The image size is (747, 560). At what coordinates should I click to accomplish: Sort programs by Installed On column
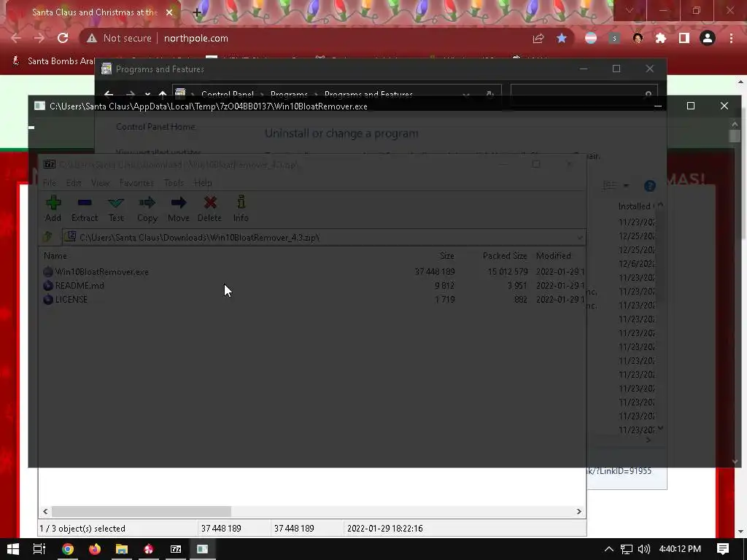[x=635, y=206]
